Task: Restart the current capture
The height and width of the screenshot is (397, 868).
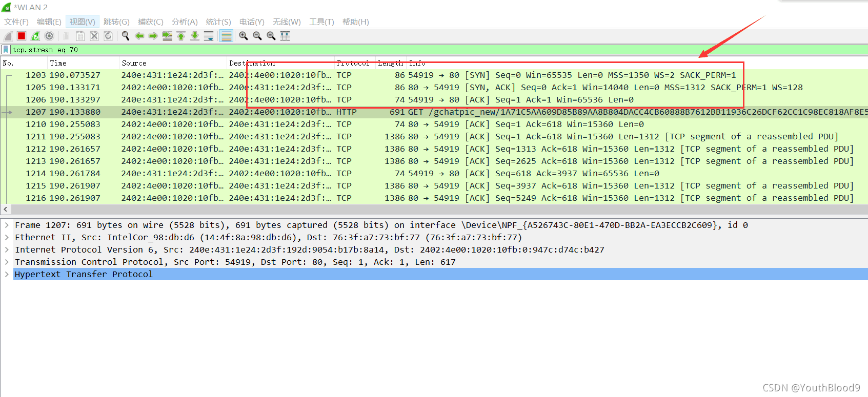Action: click(35, 36)
